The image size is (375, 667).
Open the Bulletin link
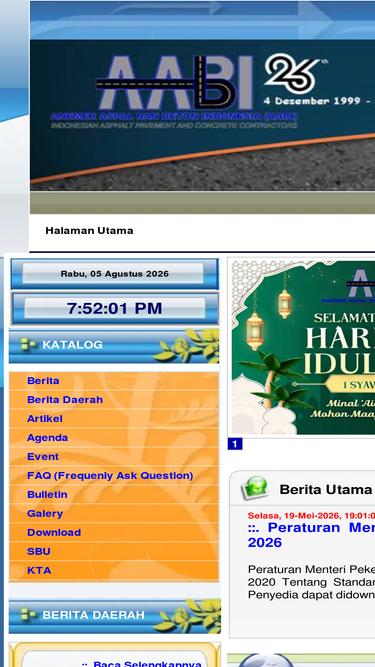point(47,494)
